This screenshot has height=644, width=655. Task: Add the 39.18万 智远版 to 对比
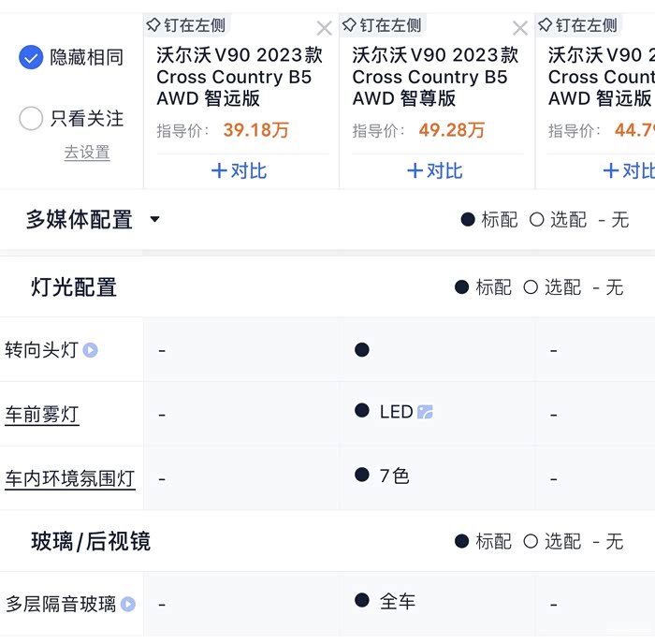click(239, 170)
